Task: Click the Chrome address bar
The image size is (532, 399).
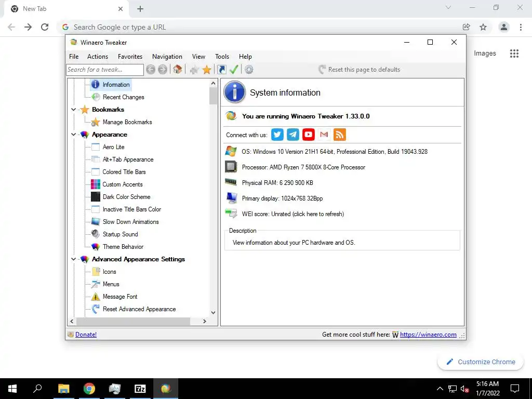Action: (258, 27)
